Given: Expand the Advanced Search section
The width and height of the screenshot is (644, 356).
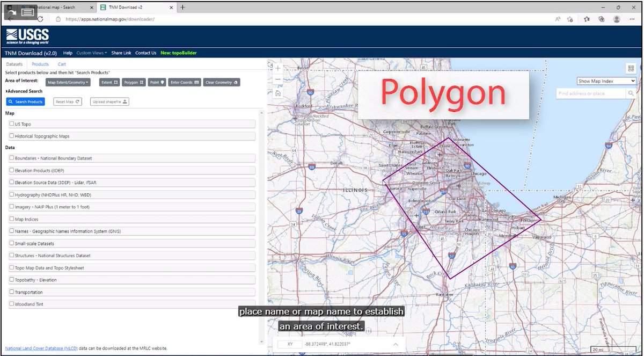Looking at the screenshot, I should 24,91.
